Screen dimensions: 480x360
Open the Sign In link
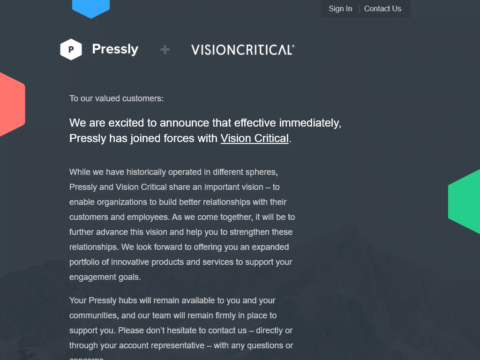[340, 9]
